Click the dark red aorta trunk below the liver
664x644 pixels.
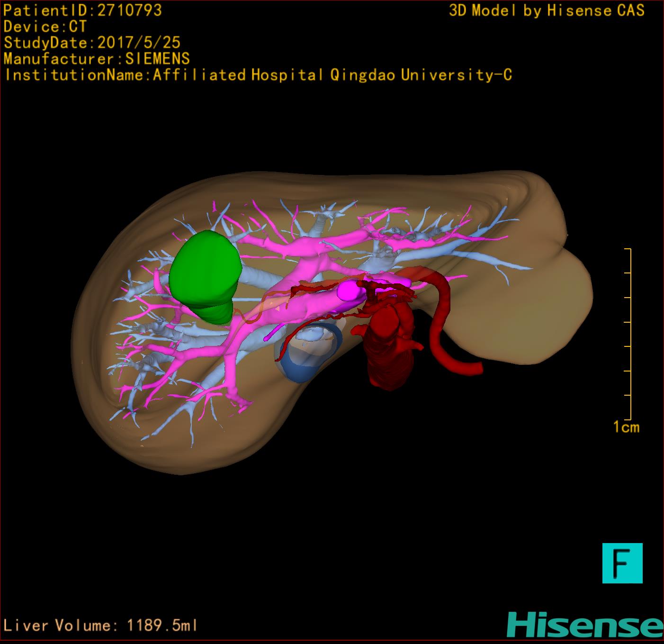[x=388, y=348]
